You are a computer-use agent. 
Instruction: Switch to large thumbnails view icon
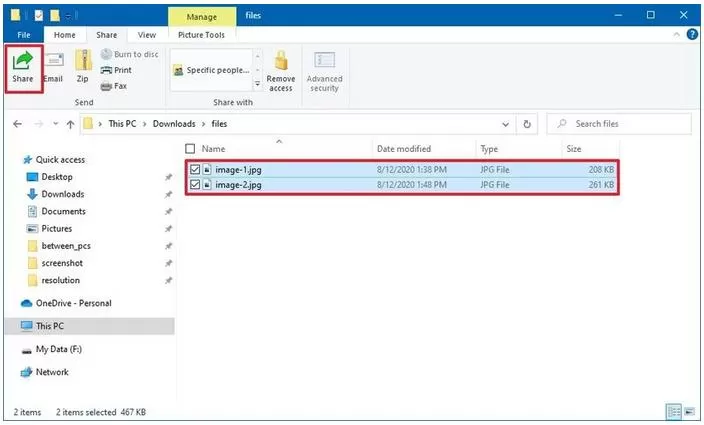(690, 412)
